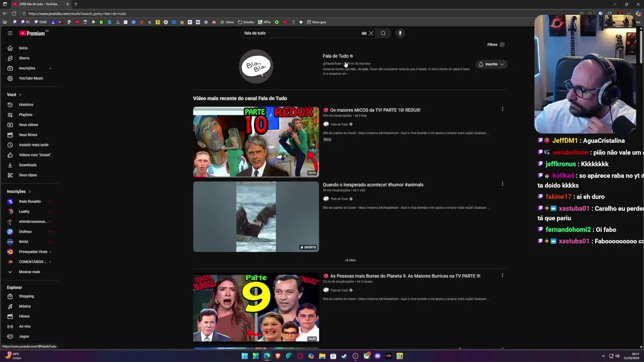Open more options for Pessoas mais Burras video
644x362 pixels.
[502, 276]
